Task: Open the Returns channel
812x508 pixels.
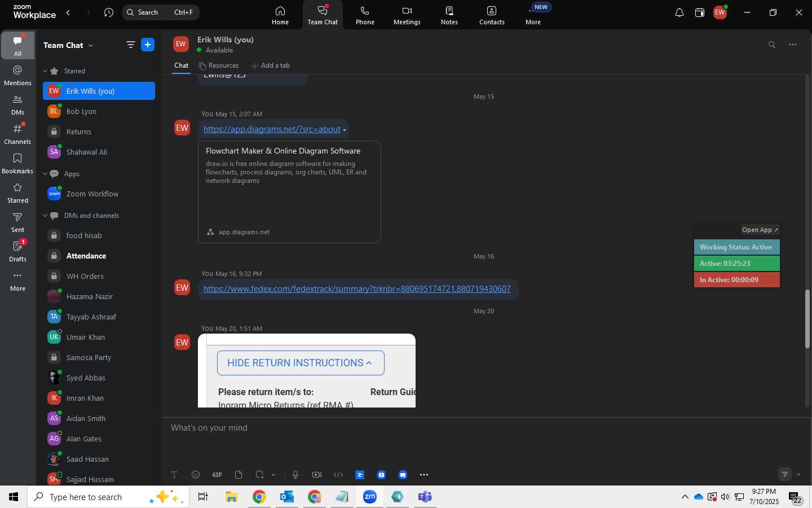Action: point(99,132)
